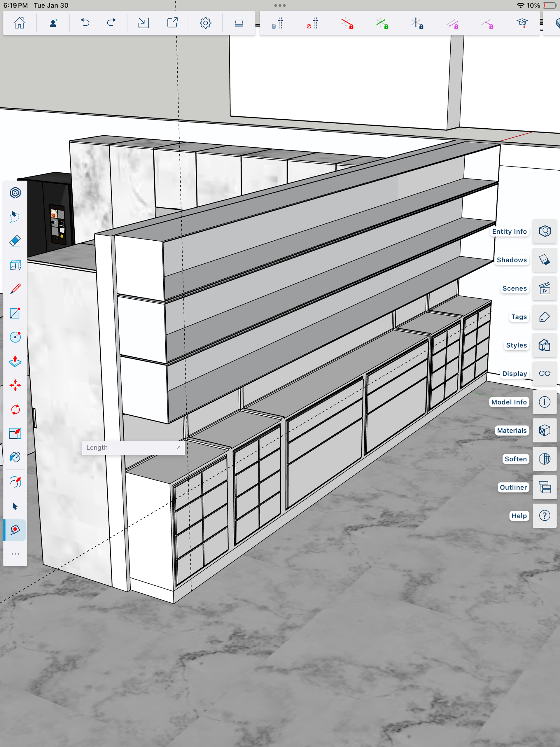The image size is (560, 747).
Task: Expand more tools via ellipsis
Action: pos(15,554)
